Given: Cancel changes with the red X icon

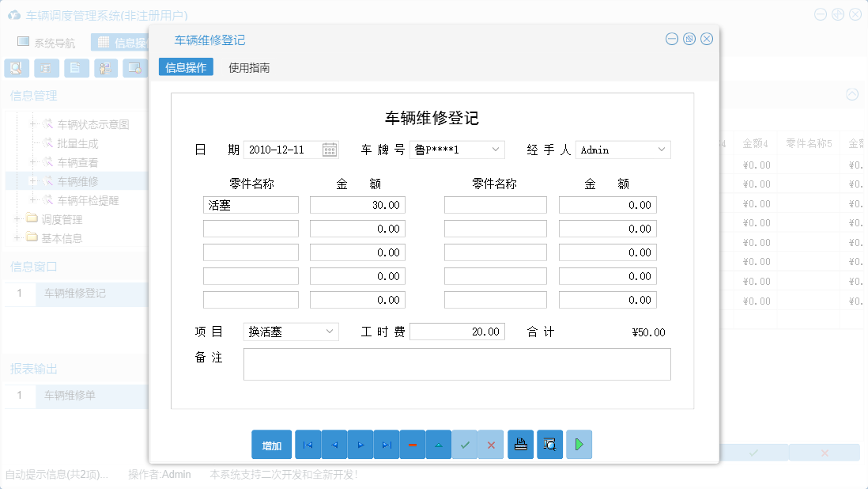Looking at the screenshot, I should tap(491, 444).
